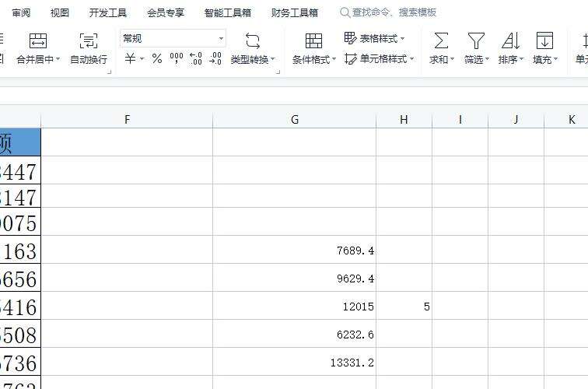
Task: Expand the 筛选 dropdown arrow
Action: click(487, 59)
